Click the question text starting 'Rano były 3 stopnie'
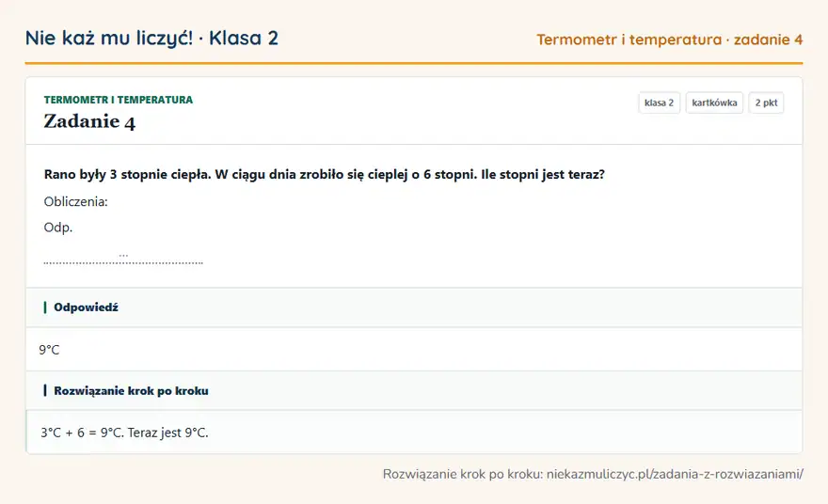Image resolution: width=828 pixels, height=504 pixels. click(325, 175)
